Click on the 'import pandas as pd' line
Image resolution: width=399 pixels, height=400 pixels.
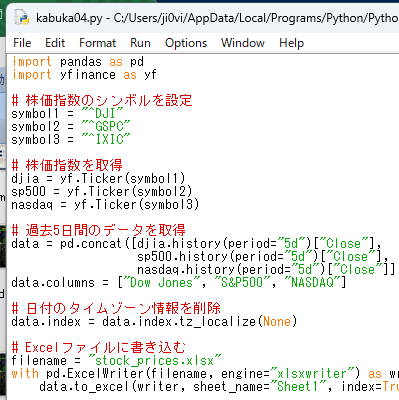tap(78, 62)
